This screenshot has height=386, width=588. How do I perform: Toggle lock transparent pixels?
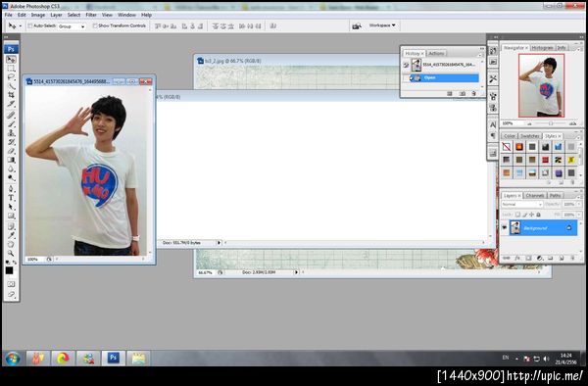tap(517, 215)
